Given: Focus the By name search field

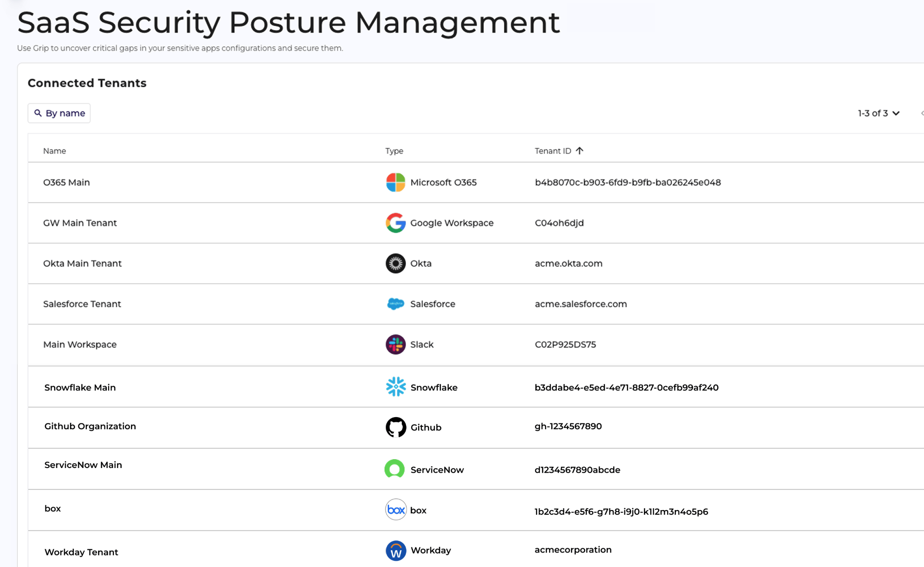Looking at the screenshot, I should [x=59, y=113].
